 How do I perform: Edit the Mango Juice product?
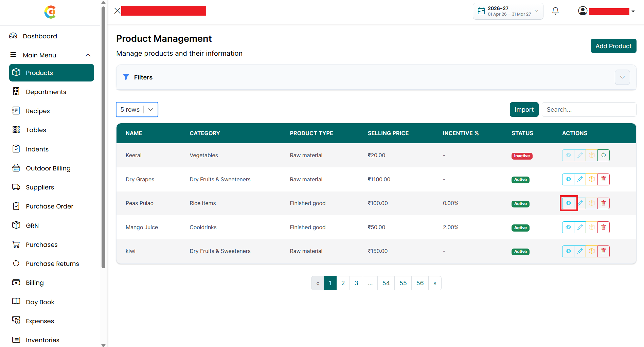580,227
